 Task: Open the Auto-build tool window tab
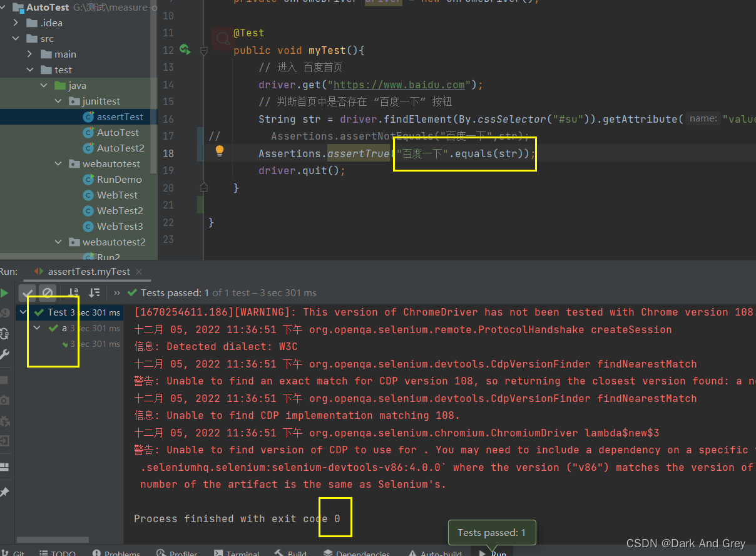pos(436,553)
